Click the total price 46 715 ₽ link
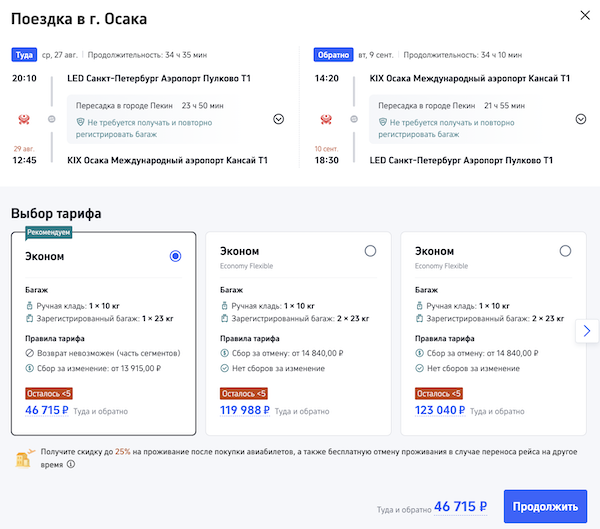Screen dimensions: 600x529 click(460, 506)
